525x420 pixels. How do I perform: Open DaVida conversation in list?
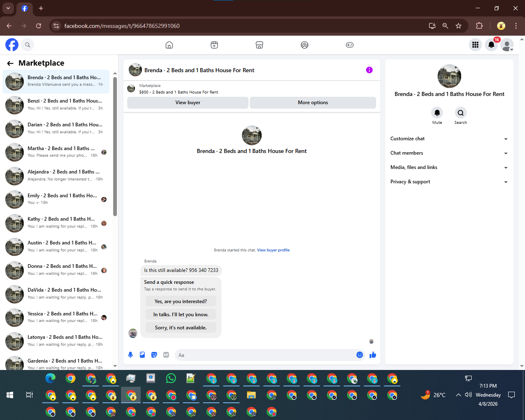click(x=56, y=294)
